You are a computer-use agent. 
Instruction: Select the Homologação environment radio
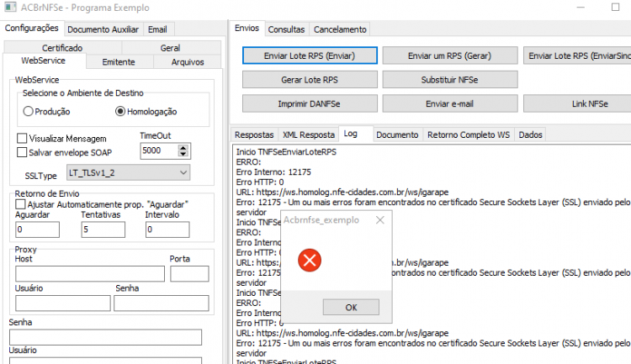tap(120, 111)
